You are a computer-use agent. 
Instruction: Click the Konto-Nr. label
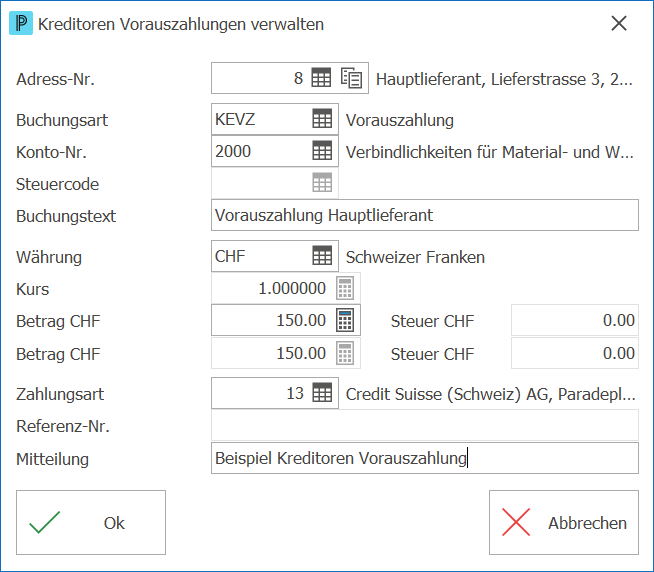point(51,152)
